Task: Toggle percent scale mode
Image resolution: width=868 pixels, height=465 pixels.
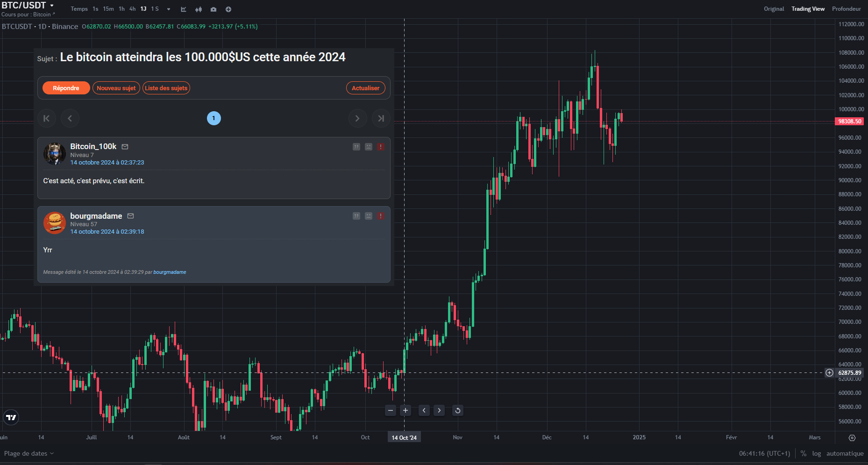Action: tap(804, 453)
